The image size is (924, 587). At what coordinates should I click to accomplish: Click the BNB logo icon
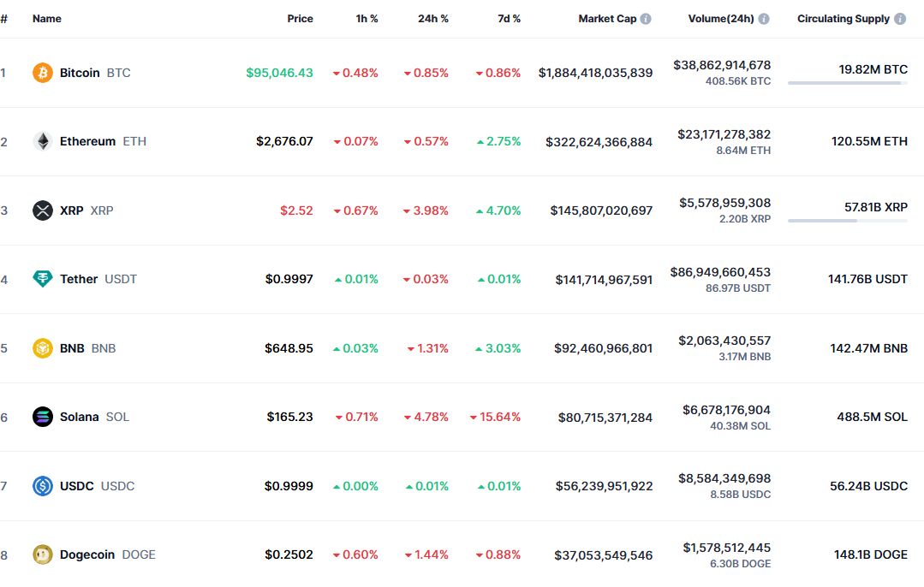pos(43,348)
